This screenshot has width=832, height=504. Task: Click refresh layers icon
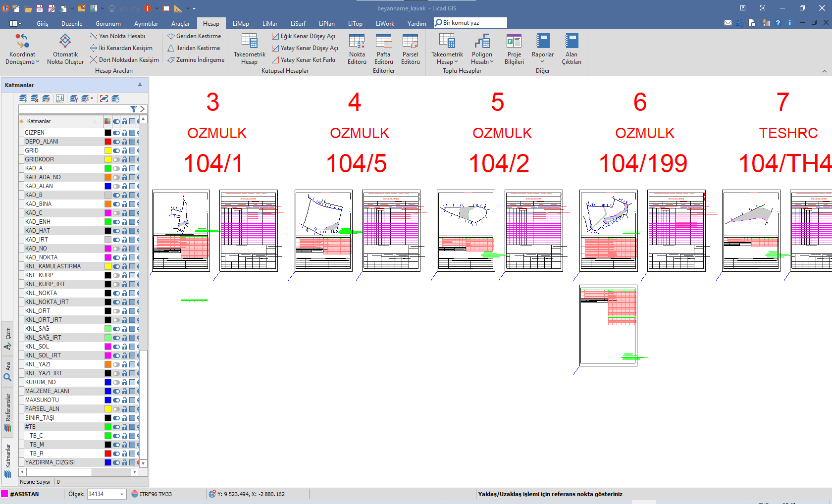coord(115,99)
